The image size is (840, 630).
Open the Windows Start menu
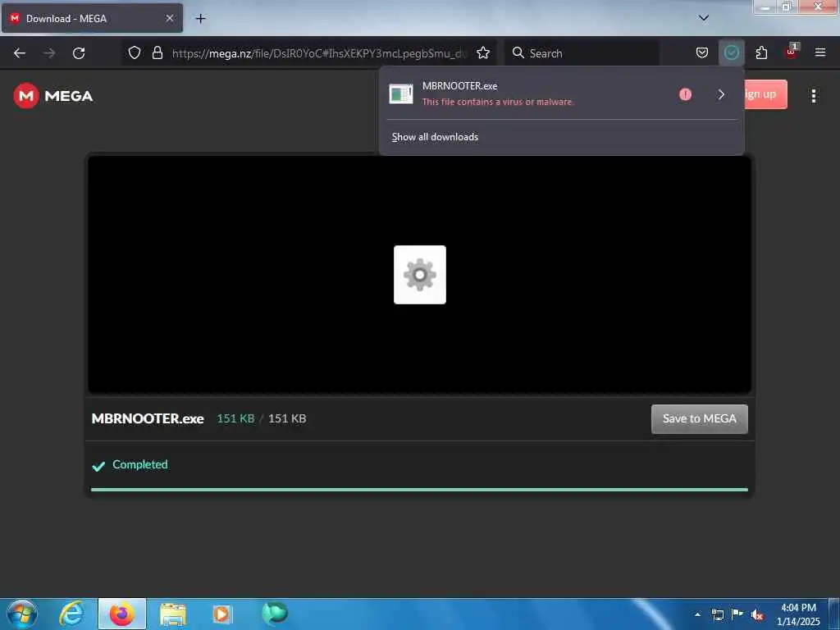click(22, 614)
